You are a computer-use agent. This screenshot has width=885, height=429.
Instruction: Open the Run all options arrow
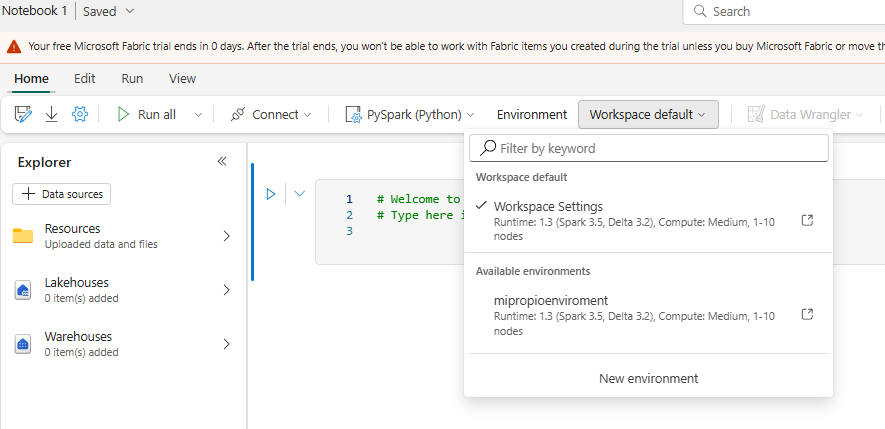pos(198,115)
